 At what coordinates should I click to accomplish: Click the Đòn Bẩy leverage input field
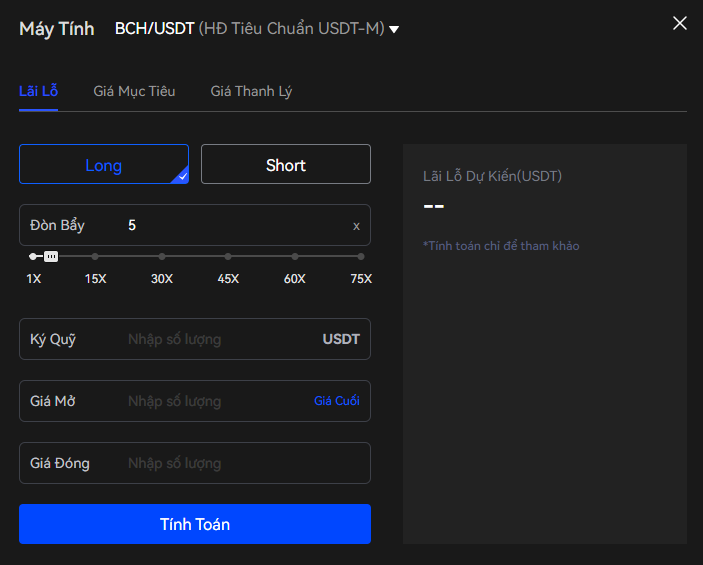point(195,225)
